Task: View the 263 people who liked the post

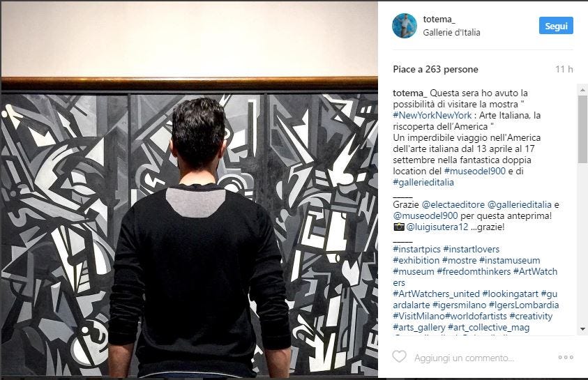Action: click(435, 69)
